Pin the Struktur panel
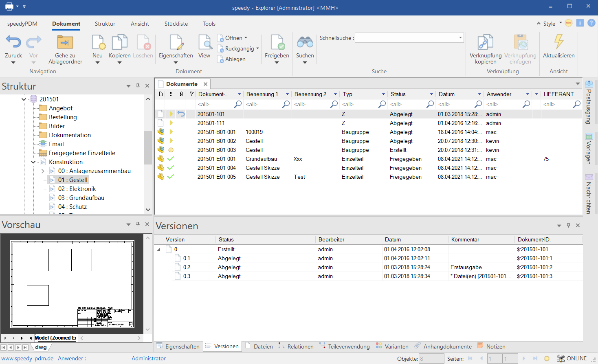This screenshot has height=364, width=598. [x=138, y=86]
